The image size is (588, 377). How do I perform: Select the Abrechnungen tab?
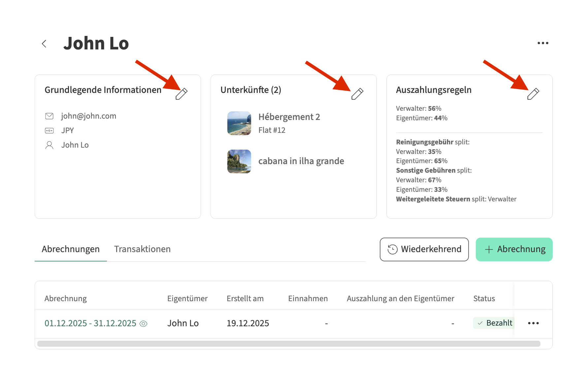(71, 249)
